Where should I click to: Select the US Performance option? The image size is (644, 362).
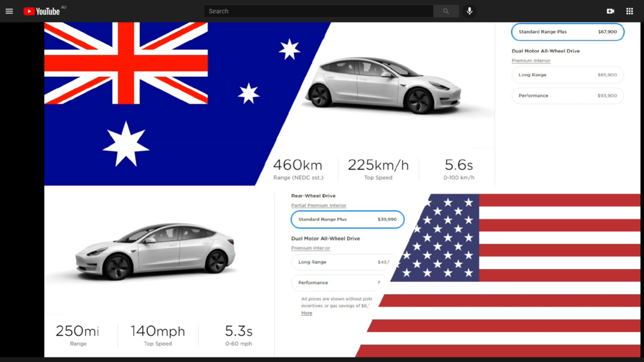337,283
